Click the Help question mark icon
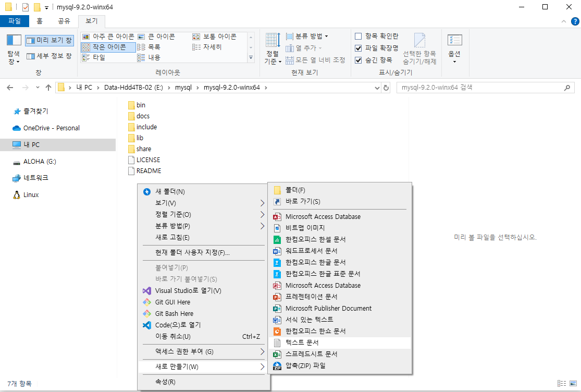581x392 pixels. pos(575,21)
